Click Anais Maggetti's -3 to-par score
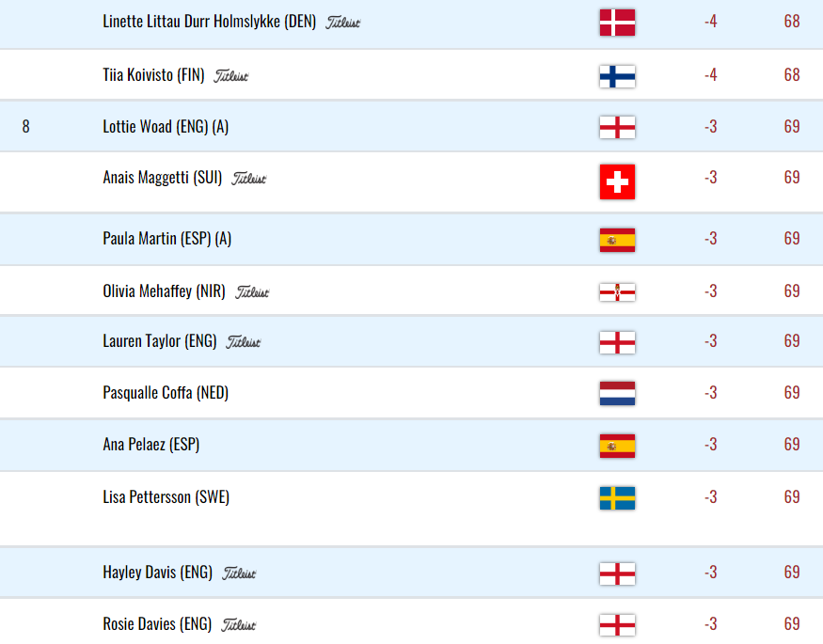 711,178
